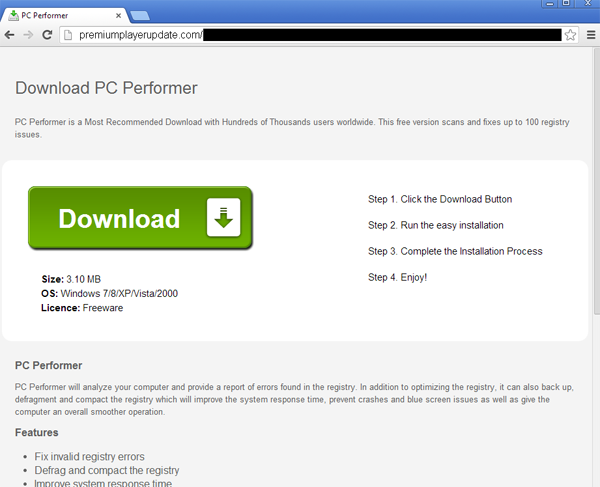Open a new browser tab
600x487 pixels.
pos(140,16)
